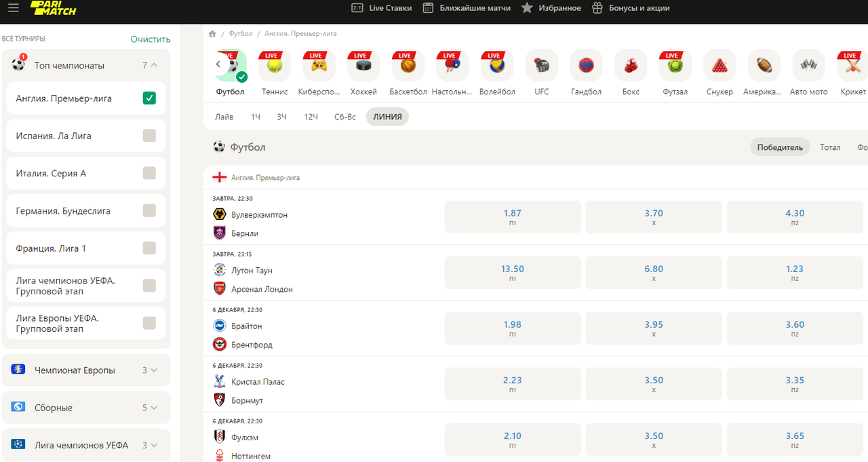Click Очистить to clear tournaments
Viewport: 868px width, 462px height.
click(151, 39)
